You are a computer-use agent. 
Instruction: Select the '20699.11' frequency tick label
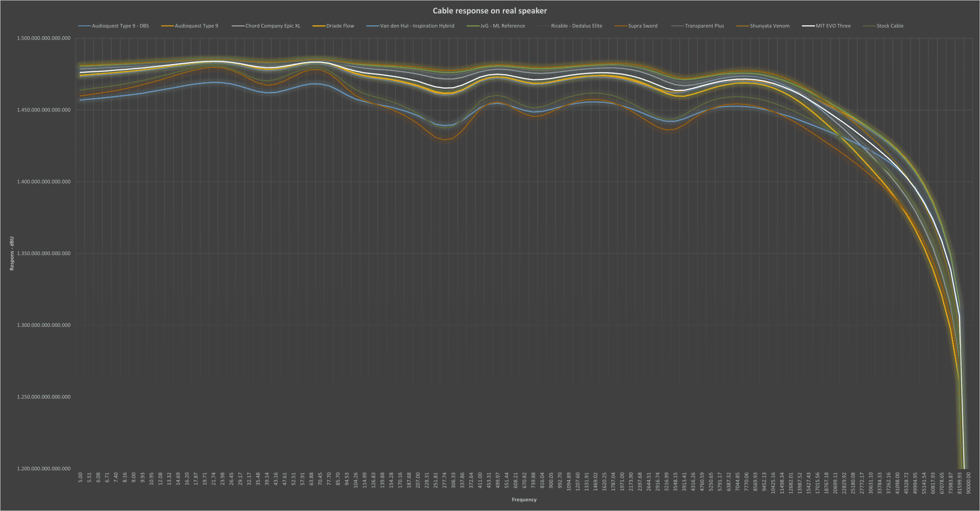pos(835,484)
